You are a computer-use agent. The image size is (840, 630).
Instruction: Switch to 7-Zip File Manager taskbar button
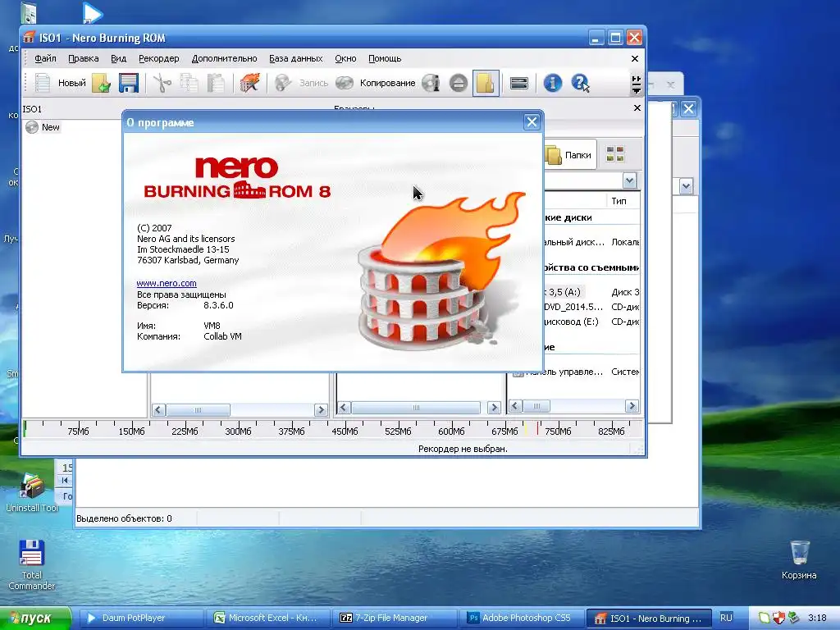pyautogui.click(x=395, y=619)
